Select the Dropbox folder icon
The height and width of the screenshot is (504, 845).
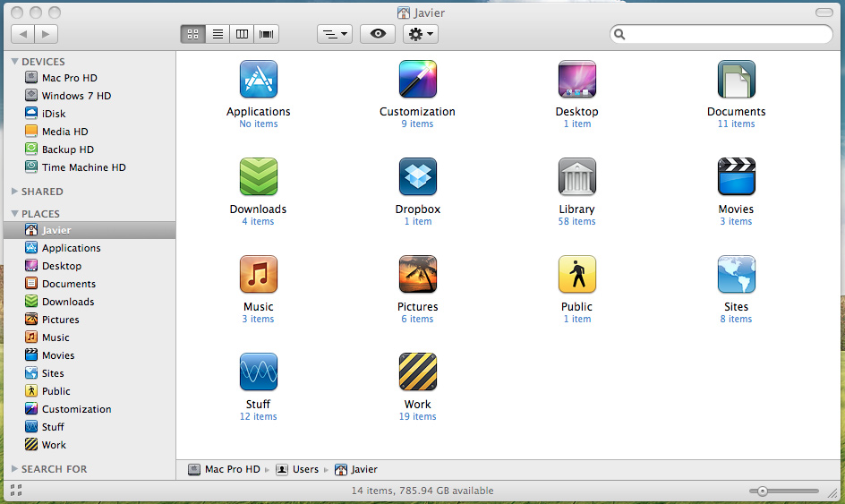[x=418, y=177]
